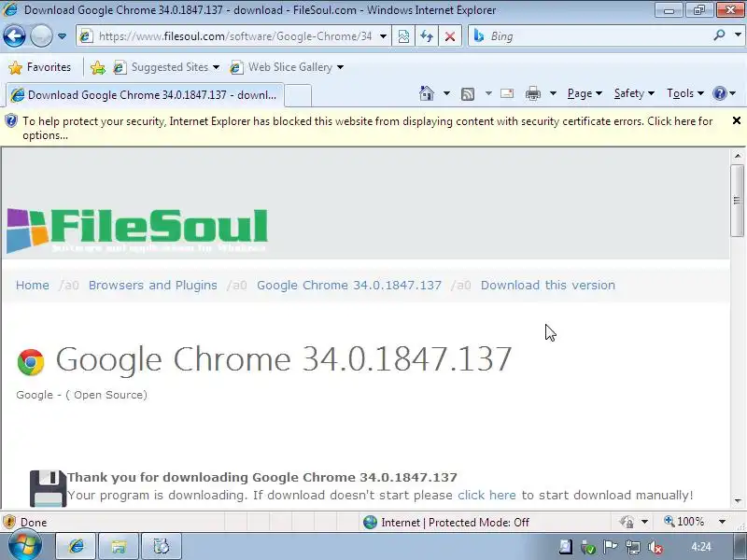Viewport: 747px width, 560px height.
Task: Open the Help question mark menu
Action: pos(724,93)
